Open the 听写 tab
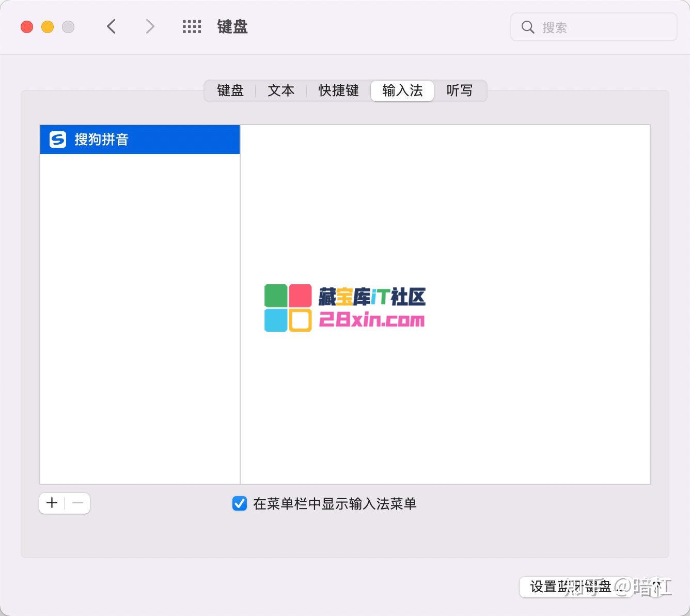This screenshot has height=616, width=690. [459, 91]
